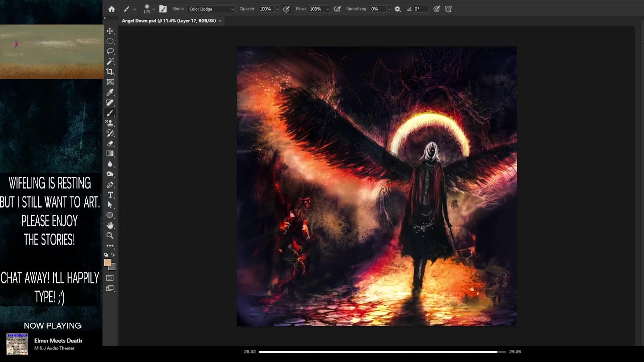Click the Opacity 100% field
Viewport: 644px width, 362px height.
click(x=266, y=9)
